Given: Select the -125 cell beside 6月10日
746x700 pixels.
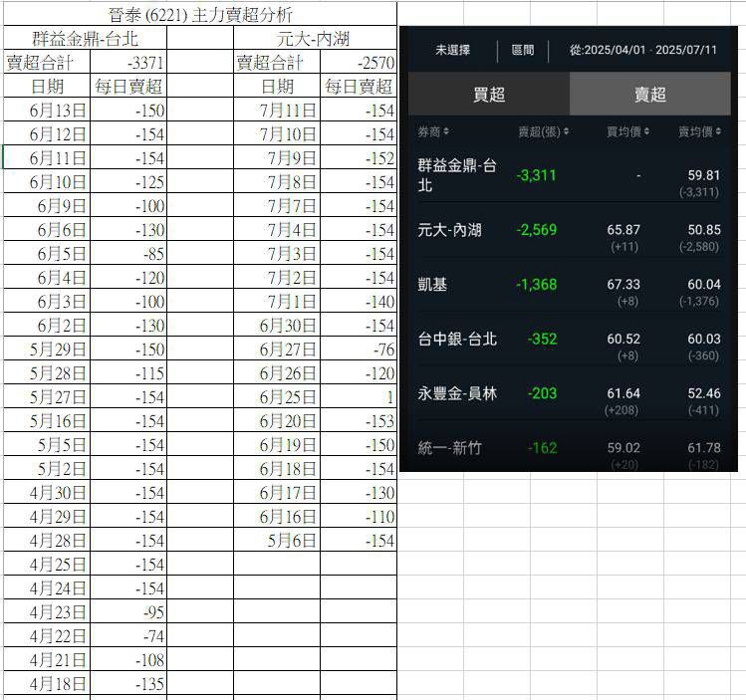Looking at the screenshot, I should (x=128, y=181).
